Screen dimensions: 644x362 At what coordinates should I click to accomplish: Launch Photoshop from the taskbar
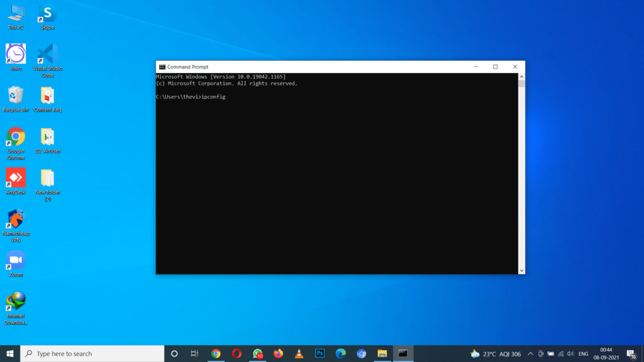319,353
